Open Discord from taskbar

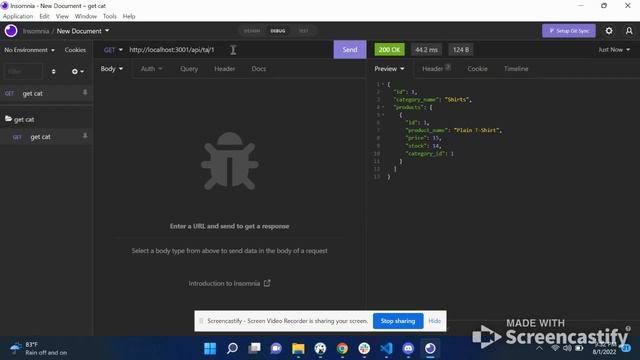click(x=408, y=348)
